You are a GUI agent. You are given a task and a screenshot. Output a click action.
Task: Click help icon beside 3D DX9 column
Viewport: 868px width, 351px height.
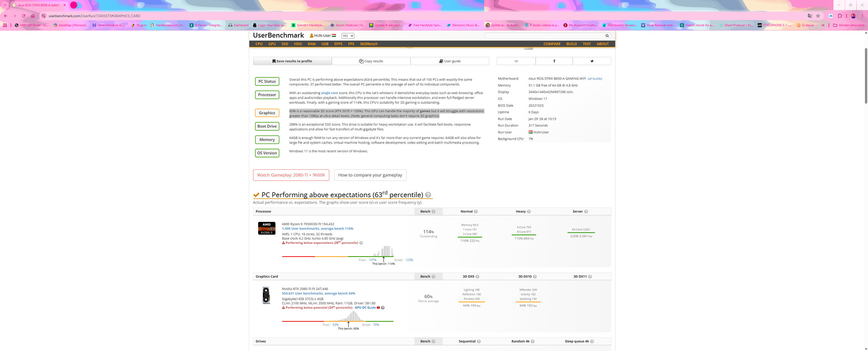[x=477, y=276]
